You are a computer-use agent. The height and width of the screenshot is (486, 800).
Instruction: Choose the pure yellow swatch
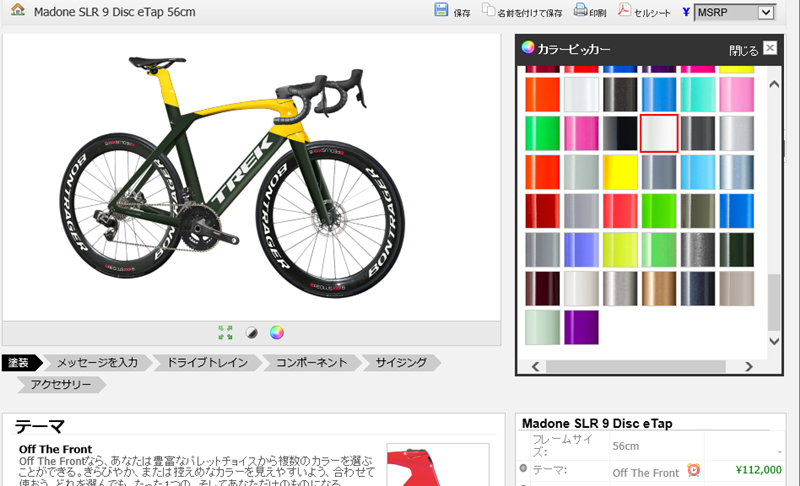[x=620, y=172]
